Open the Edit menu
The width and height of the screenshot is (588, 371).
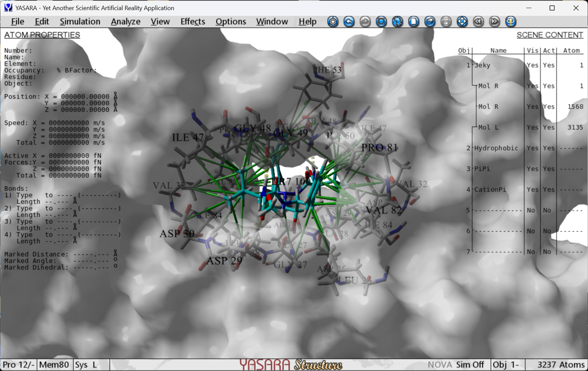click(x=42, y=21)
